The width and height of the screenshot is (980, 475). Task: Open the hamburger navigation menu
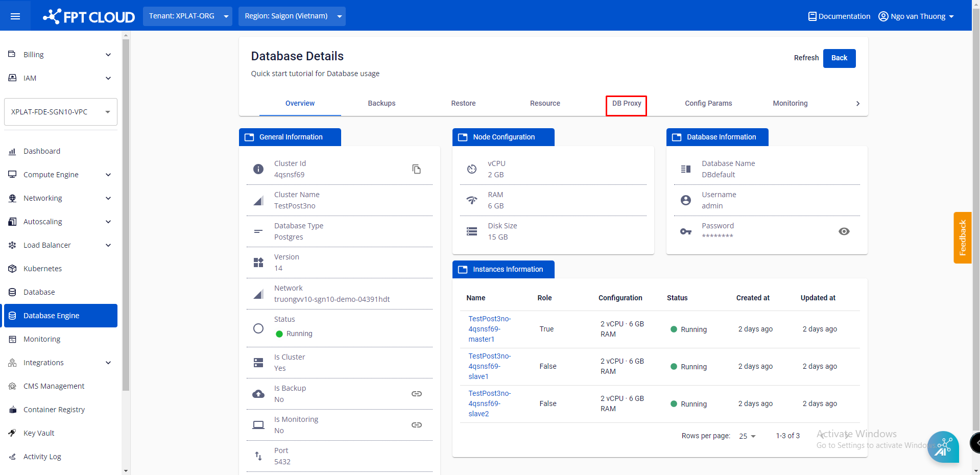(x=15, y=16)
